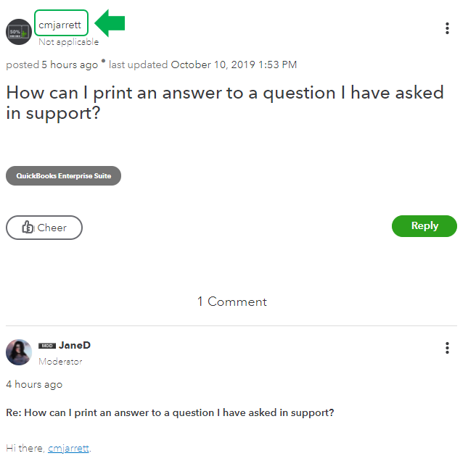This screenshot has width=476, height=461.
Task: Click JaneD's profile avatar
Action: pyautogui.click(x=19, y=352)
